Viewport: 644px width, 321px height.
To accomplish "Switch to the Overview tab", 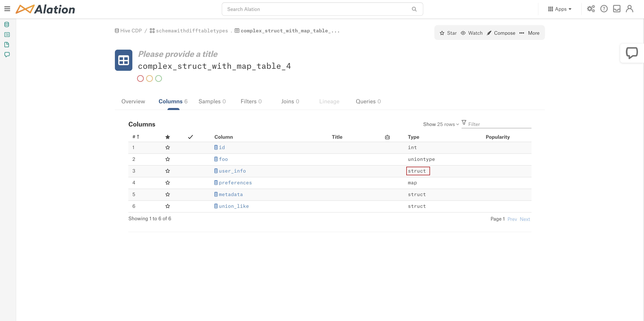I will (133, 101).
